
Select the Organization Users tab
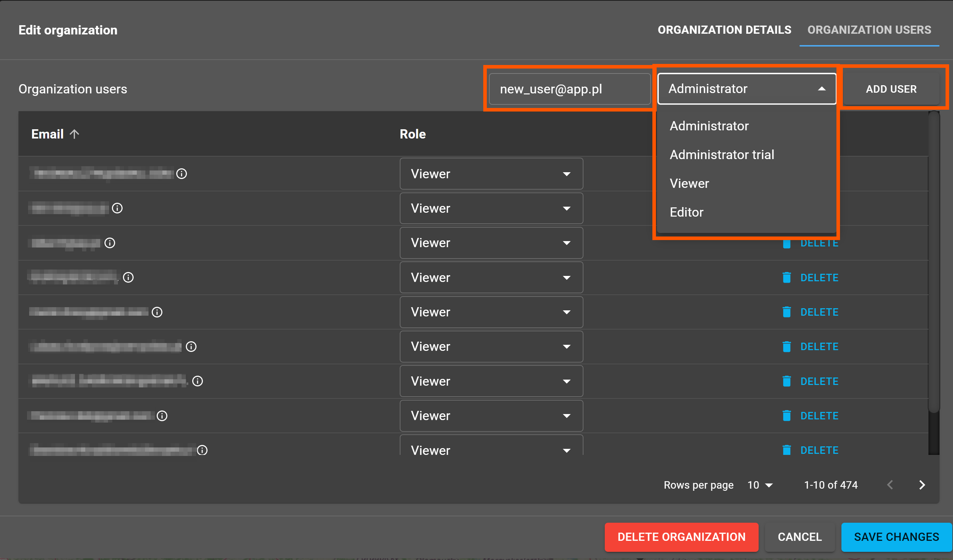[869, 30]
